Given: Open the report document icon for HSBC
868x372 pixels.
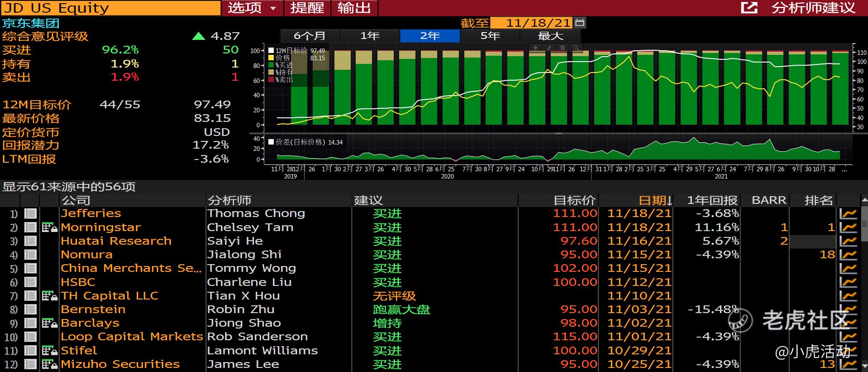Looking at the screenshot, I should (30, 282).
